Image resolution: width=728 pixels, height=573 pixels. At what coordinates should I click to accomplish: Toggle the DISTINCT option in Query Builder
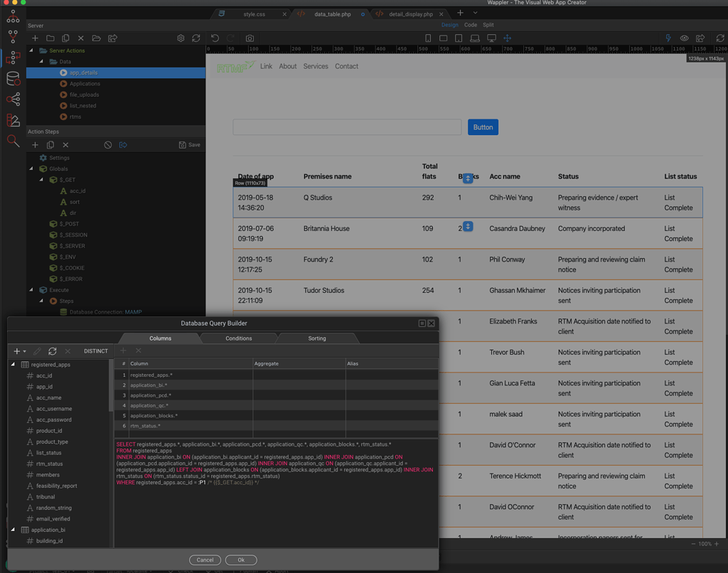[x=96, y=351]
